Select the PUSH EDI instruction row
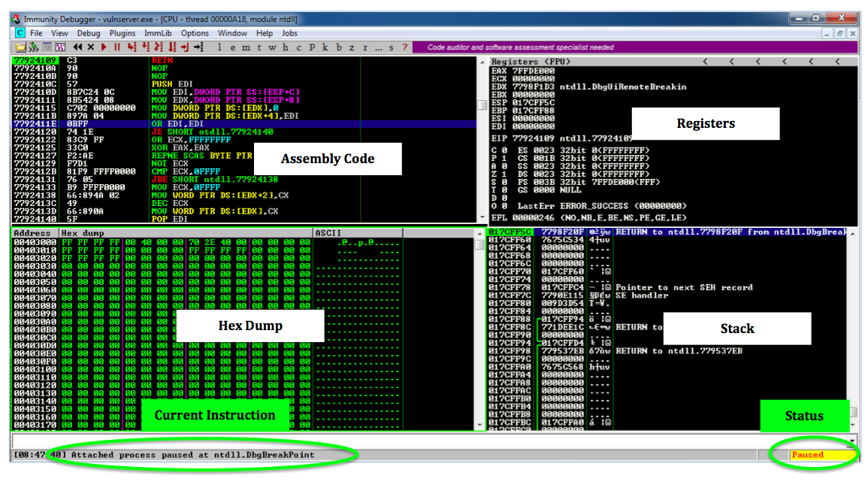Screen dimensions: 868x482 [x=243, y=84]
